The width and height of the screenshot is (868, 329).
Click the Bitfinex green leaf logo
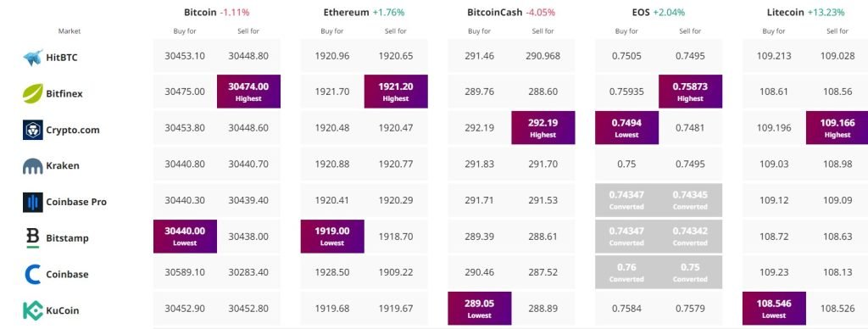pyautogui.click(x=33, y=93)
